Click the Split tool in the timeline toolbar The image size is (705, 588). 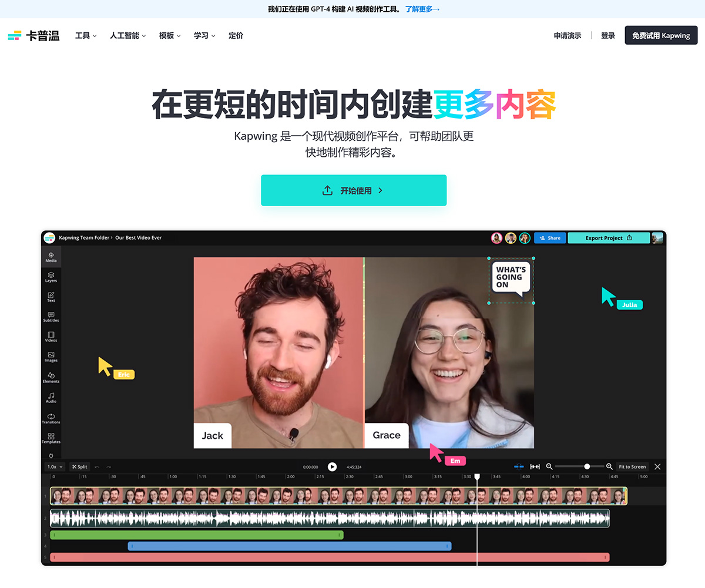[79, 466]
